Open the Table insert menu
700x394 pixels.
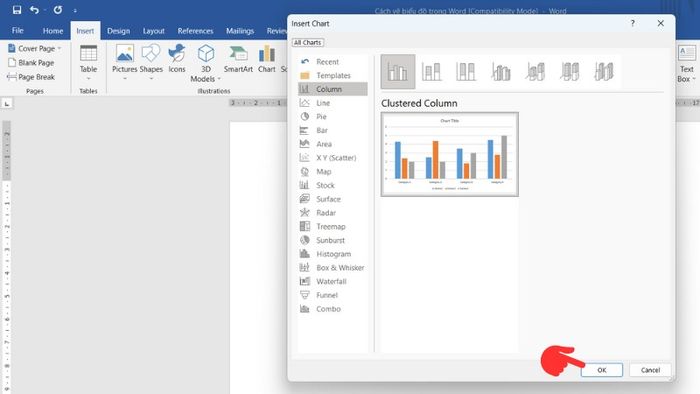pos(88,63)
